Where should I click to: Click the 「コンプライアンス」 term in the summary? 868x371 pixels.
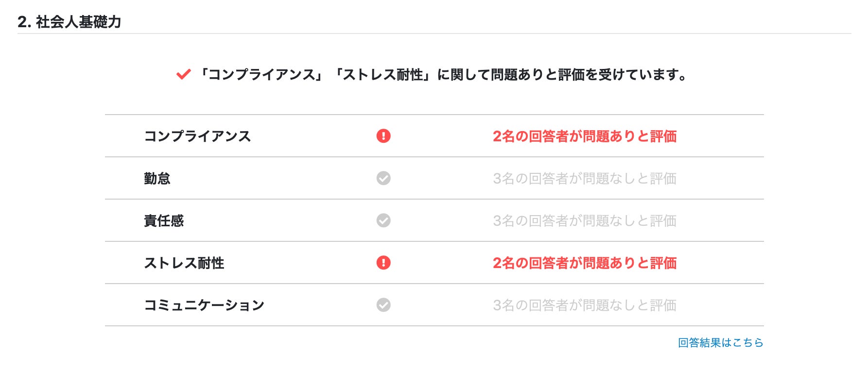coord(261,75)
